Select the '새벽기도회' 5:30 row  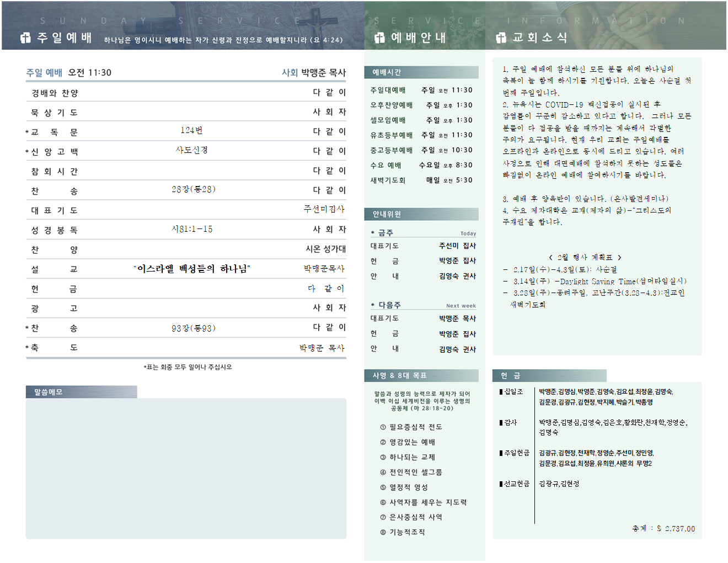pos(421,180)
